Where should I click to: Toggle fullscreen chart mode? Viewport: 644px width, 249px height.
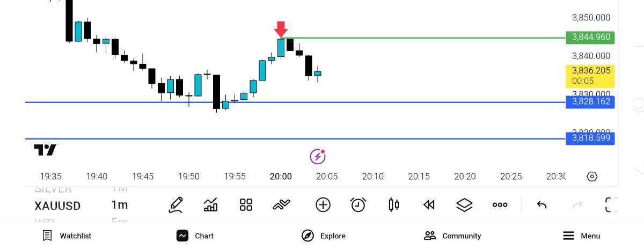pos(611,205)
